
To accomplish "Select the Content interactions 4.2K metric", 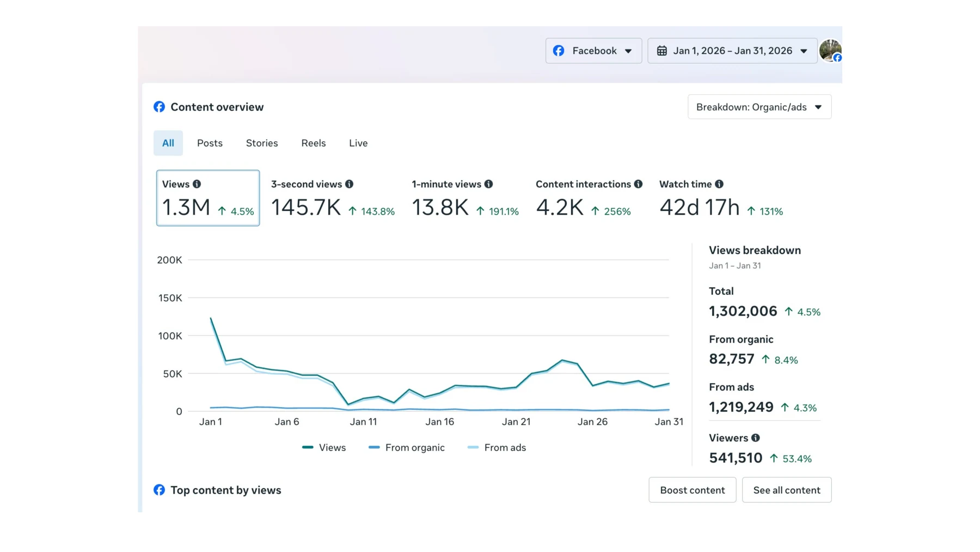I will [589, 199].
